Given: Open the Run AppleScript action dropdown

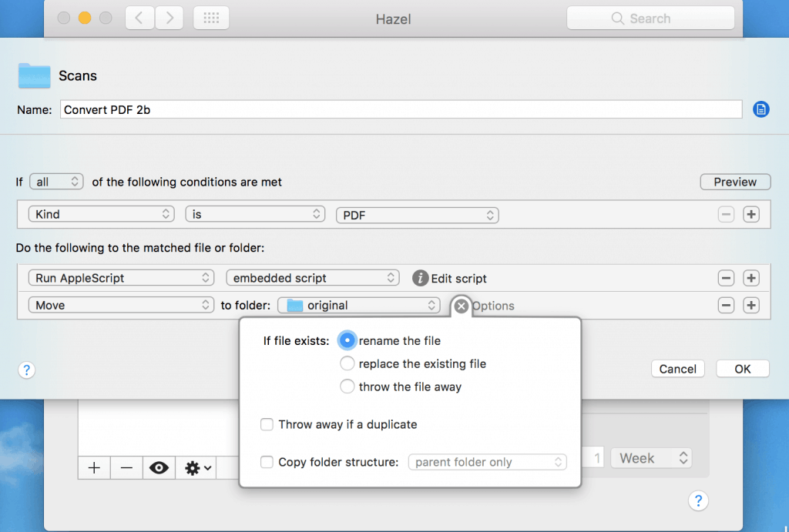Looking at the screenshot, I should (x=121, y=278).
